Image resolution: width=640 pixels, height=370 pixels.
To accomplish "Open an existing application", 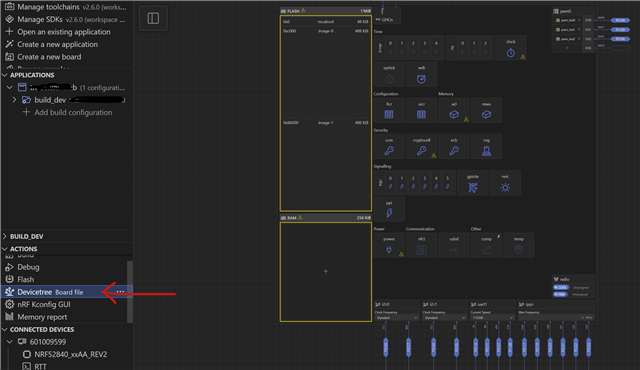I will click(x=58, y=32).
